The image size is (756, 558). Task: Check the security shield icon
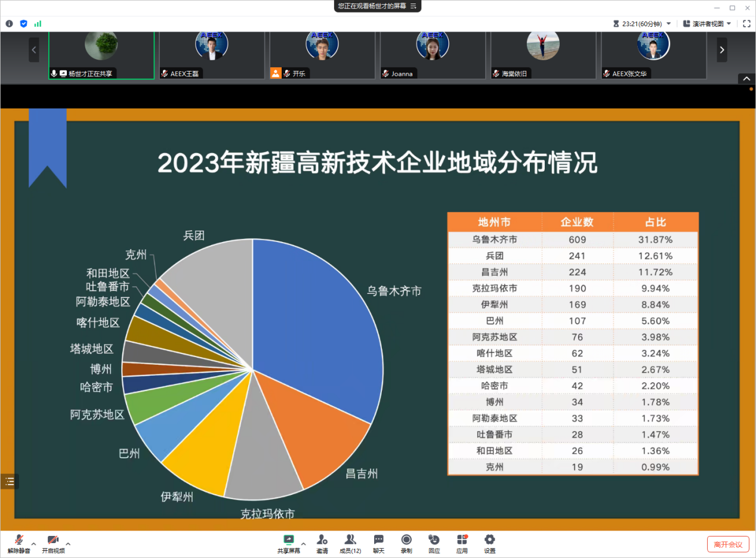24,23
